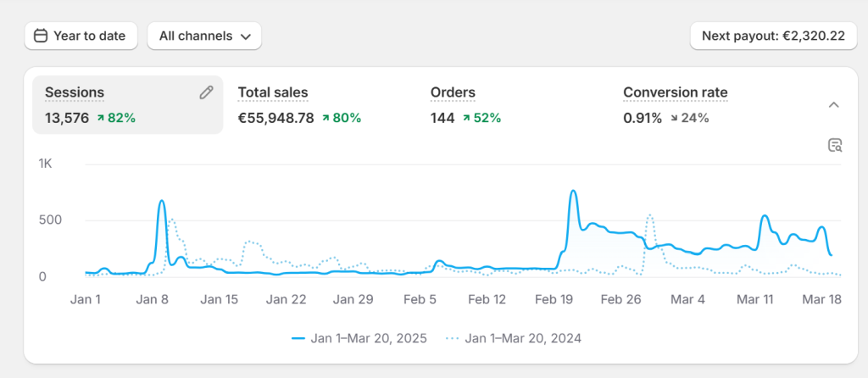Click the Next payout button
This screenshot has width=868, height=378.
773,36
